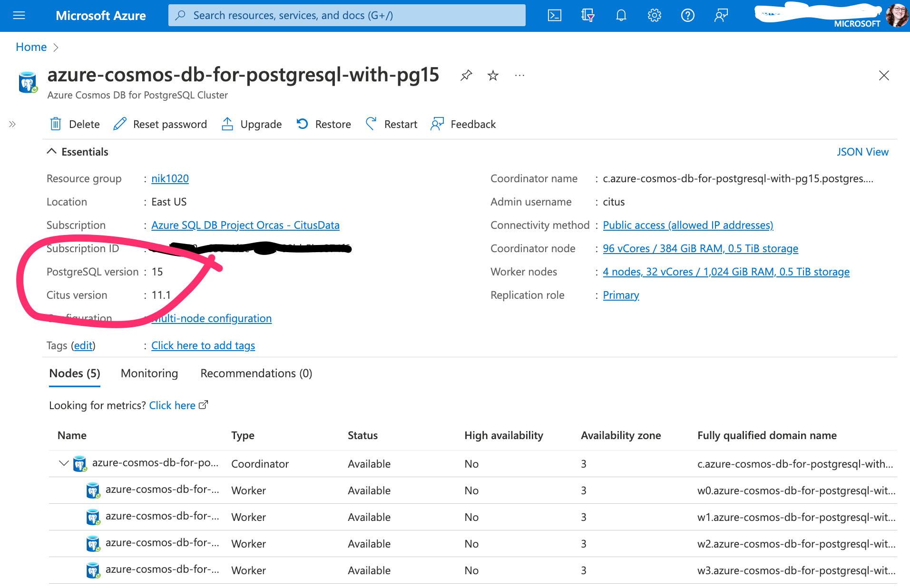Open the ellipsis overflow menu
The image size is (910, 588).
pyautogui.click(x=519, y=75)
